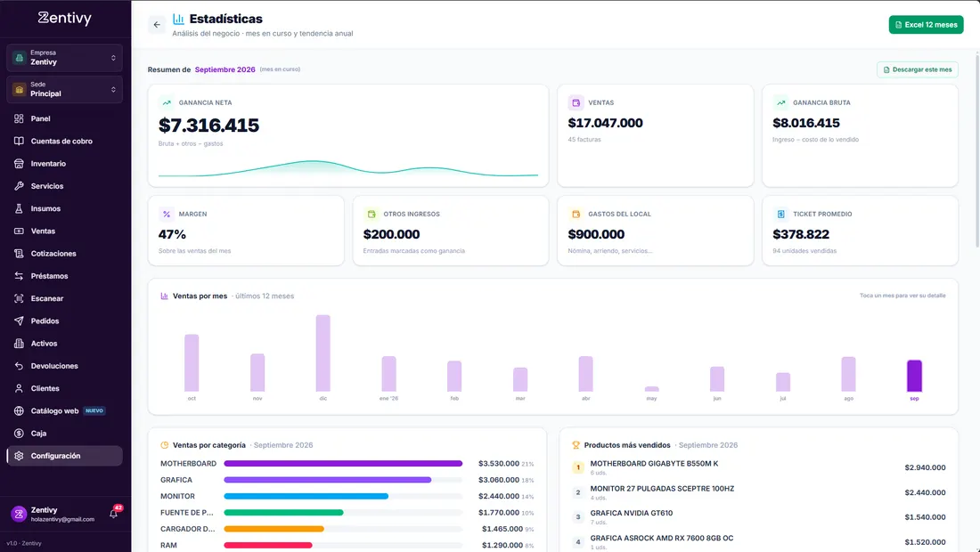Select the may bar in monthly chart

[652, 389]
